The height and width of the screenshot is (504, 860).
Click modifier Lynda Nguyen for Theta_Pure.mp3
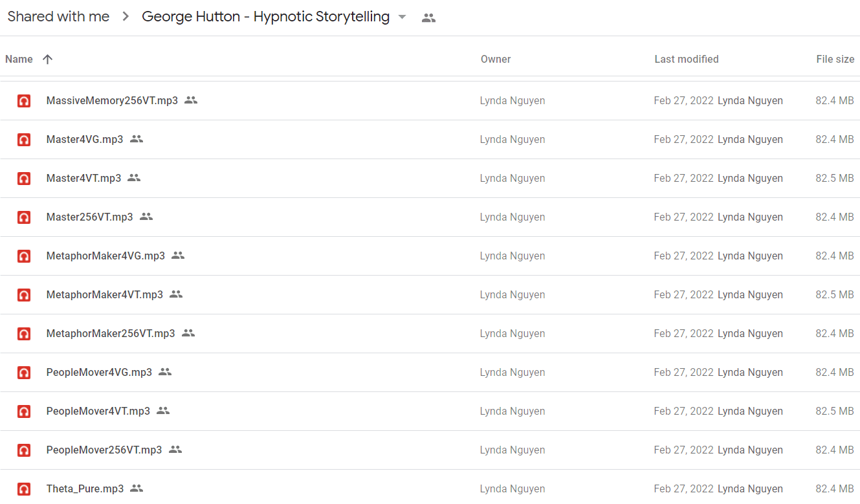tap(750, 489)
